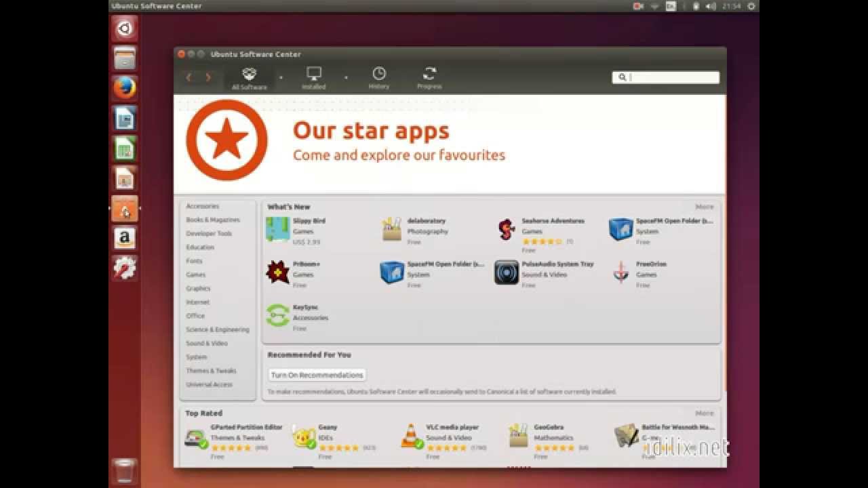Open the Progress view
The height and width of the screenshot is (488, 868).
429,78
